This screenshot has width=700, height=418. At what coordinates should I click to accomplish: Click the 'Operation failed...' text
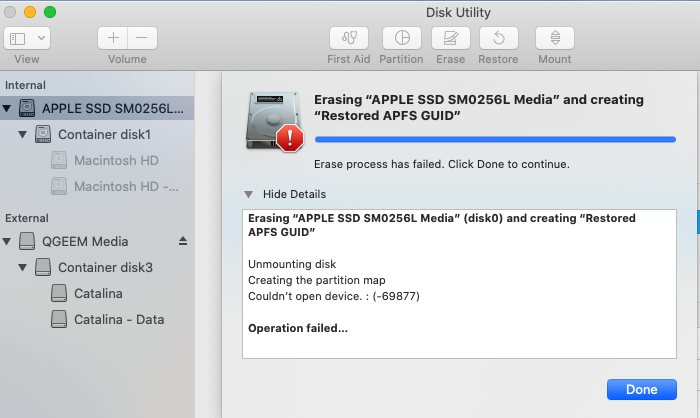298,328
